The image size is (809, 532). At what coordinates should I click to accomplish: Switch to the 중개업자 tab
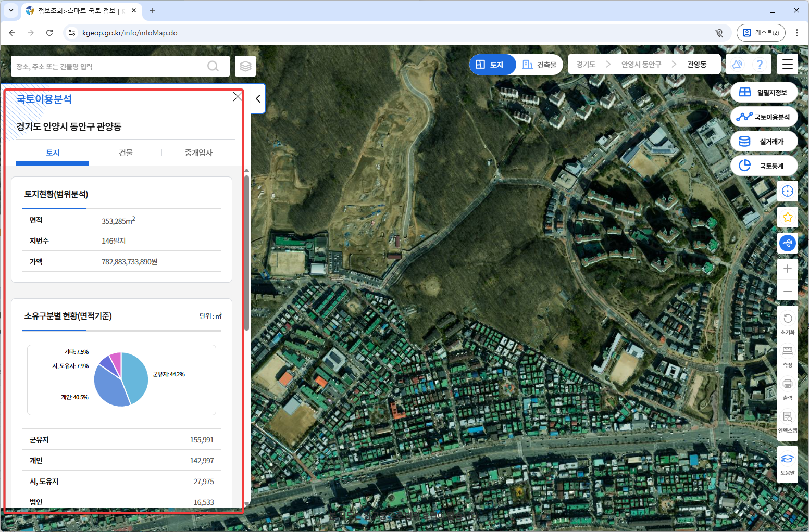pos(198,153)
